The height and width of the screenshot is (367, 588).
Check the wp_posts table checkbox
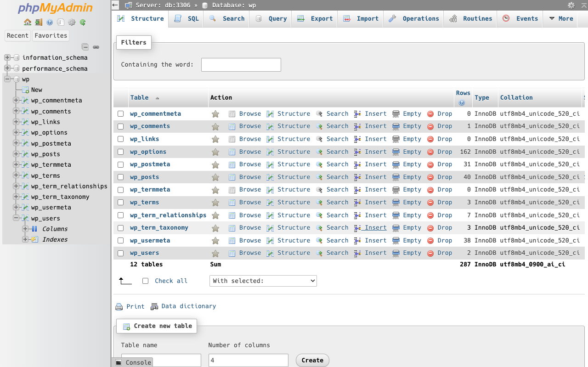click(x=121, y=177)
